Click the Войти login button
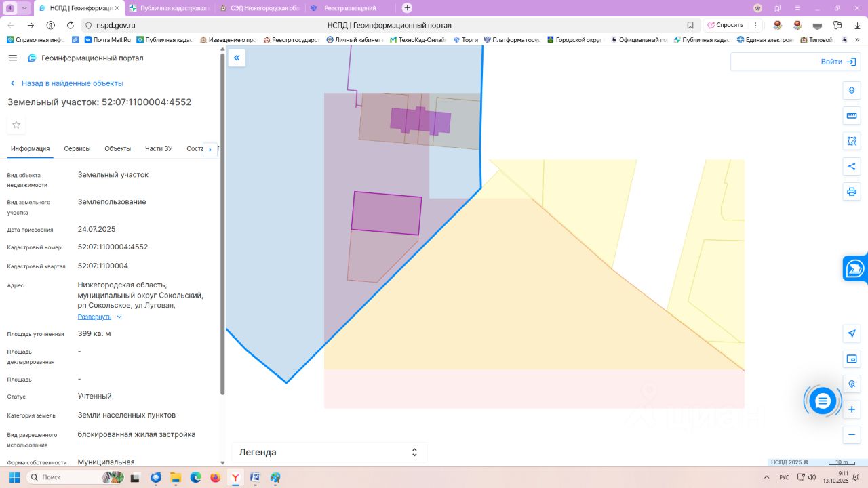This screenshot has width=868, height=488. tap(839, 62)
